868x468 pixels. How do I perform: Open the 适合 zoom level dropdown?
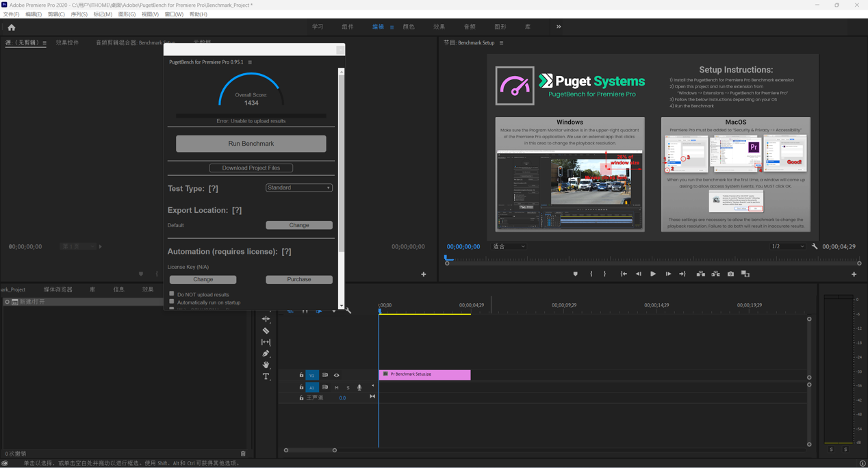pos(509,246)
